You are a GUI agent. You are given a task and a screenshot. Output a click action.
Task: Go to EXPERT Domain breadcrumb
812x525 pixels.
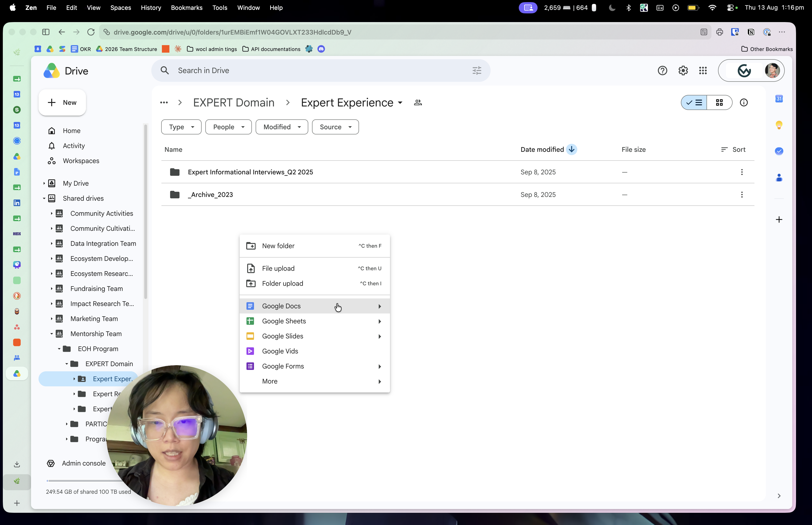234,103
